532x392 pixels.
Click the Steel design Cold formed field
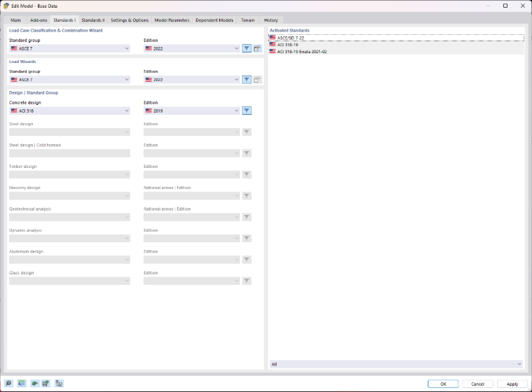tap(69, 153)
